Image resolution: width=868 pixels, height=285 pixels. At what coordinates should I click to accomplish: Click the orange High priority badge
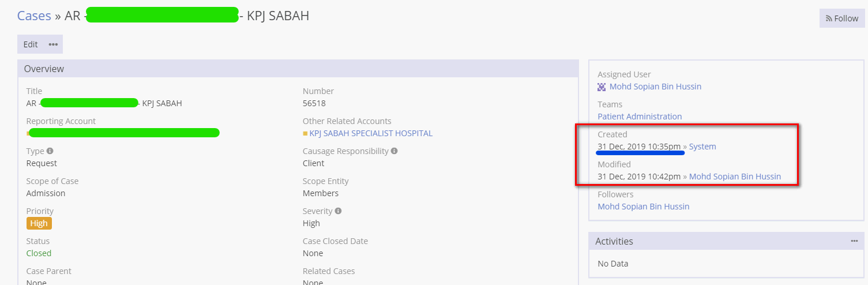[x=39, y=223]
